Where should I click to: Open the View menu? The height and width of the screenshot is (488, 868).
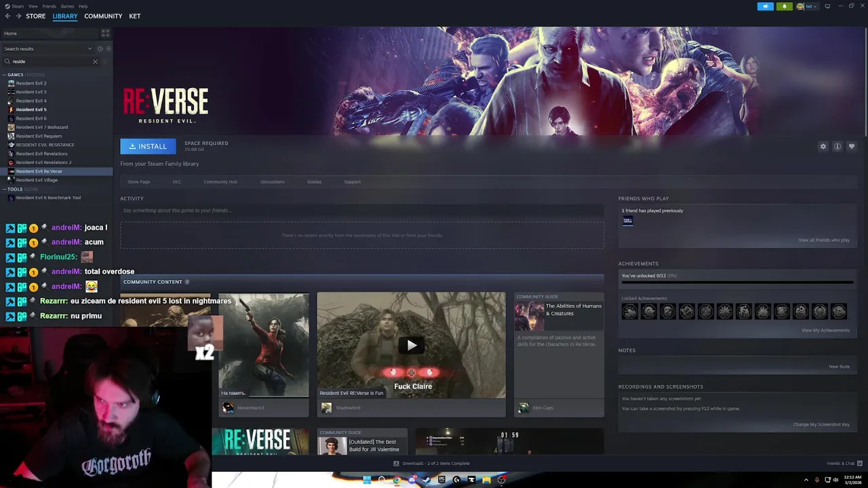coord(33,6)
